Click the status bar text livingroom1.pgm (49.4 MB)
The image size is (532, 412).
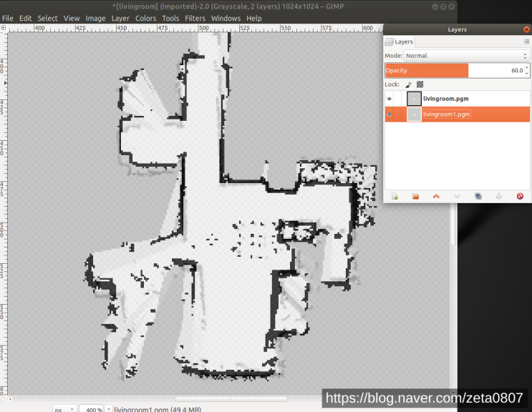[158, 409]
